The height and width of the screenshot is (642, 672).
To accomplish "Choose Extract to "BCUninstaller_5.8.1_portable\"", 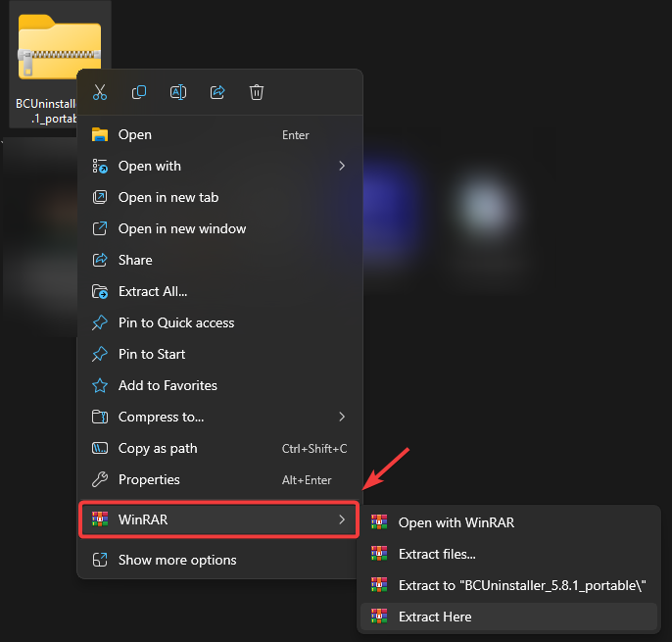I will coord(508,585).
